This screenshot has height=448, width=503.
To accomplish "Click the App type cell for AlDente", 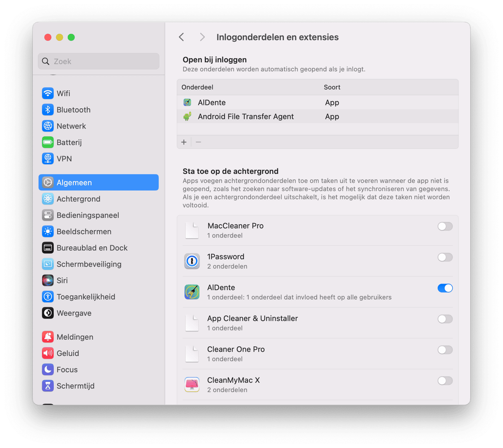I will [332, 102].
